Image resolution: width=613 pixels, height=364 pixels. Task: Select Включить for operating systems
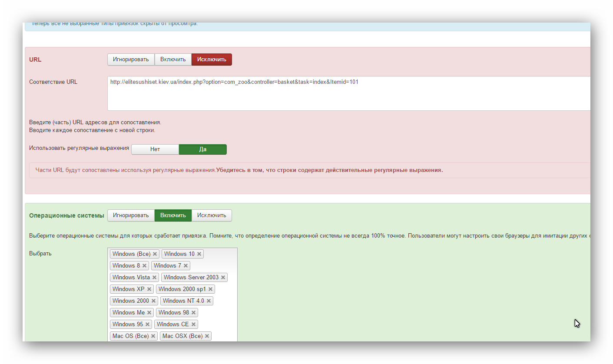pyautogui.click(x=173, y=215)
